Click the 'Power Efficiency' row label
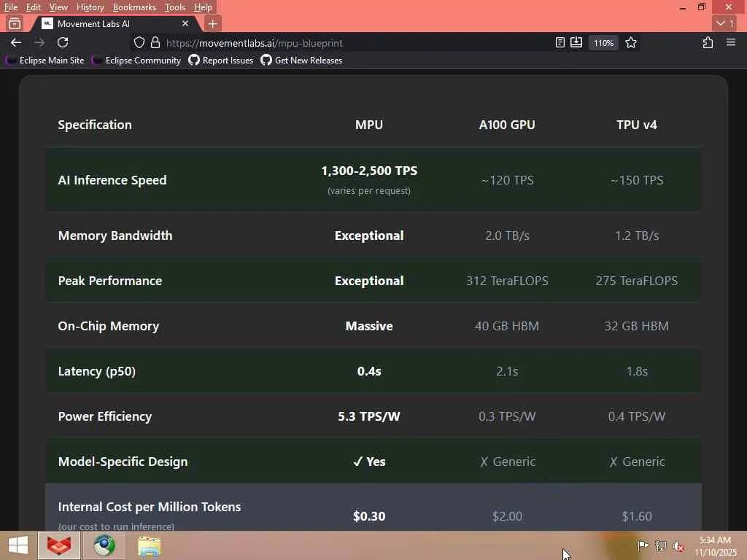Image resolution: width=747 pixels, height=560 pixels. (105, 416)
